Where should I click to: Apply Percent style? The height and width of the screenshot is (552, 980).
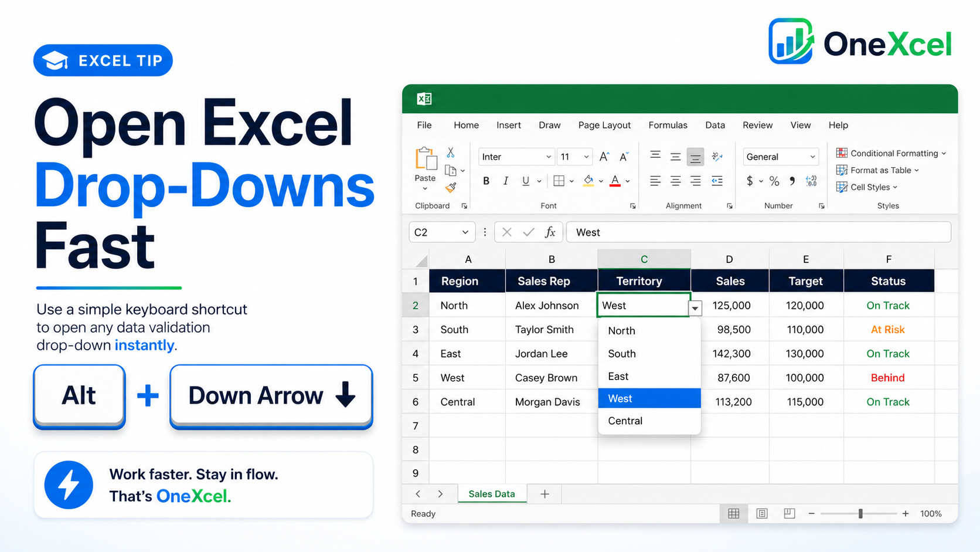[774, 181]
